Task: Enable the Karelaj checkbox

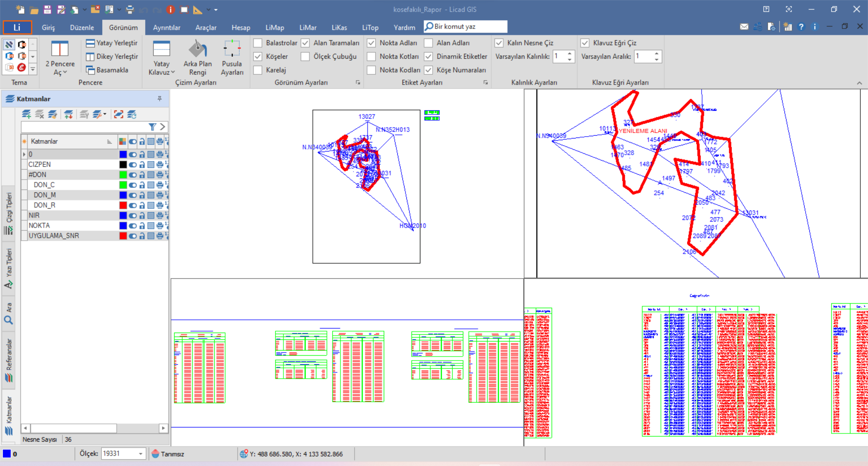Action: (258, 70)
